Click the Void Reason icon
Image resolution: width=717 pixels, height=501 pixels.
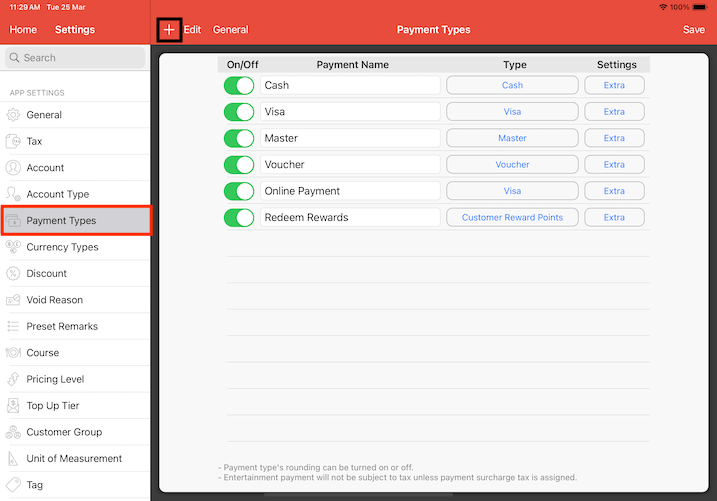(13, 300)
